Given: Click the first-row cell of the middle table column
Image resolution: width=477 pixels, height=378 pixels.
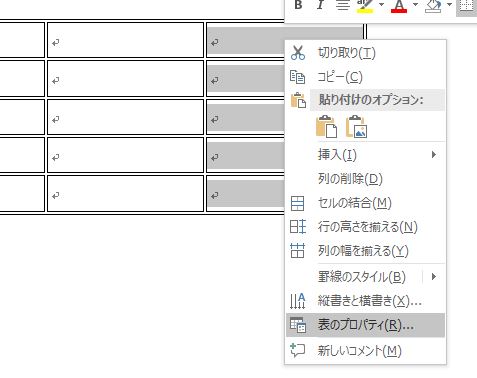Looking at the screenshot, I should pos(125,40).
